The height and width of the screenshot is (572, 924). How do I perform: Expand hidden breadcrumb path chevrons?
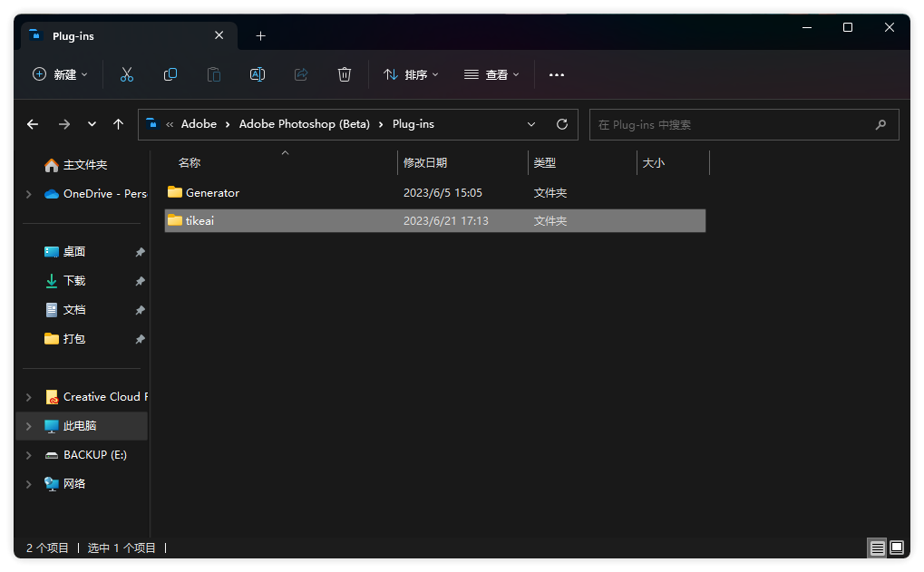170,124
